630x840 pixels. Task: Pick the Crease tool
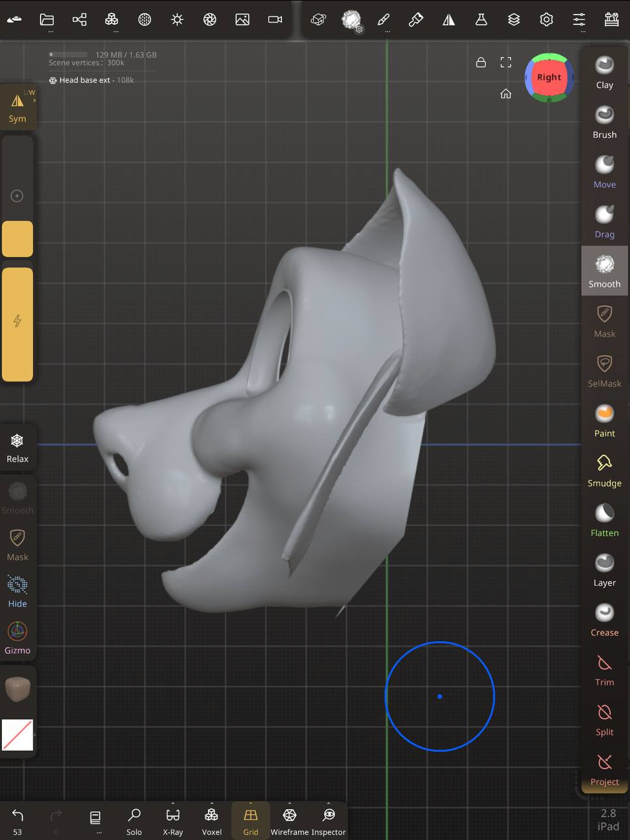604,620
